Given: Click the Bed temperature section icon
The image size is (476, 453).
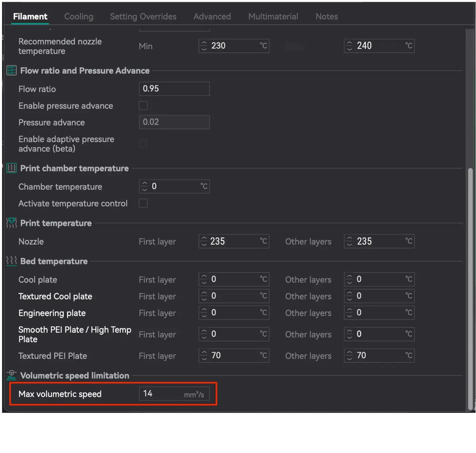Looking at the screenshot, I should tap(11, 261).
